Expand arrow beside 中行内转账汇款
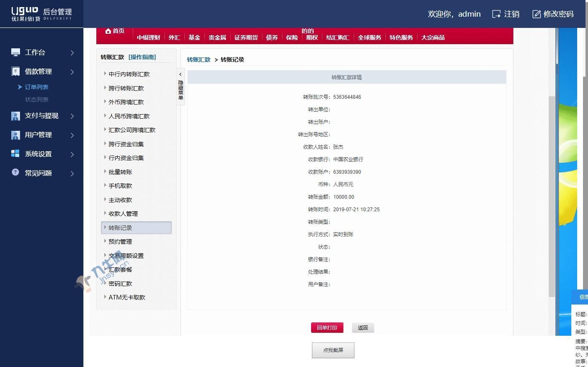 (x=105, y=74)
